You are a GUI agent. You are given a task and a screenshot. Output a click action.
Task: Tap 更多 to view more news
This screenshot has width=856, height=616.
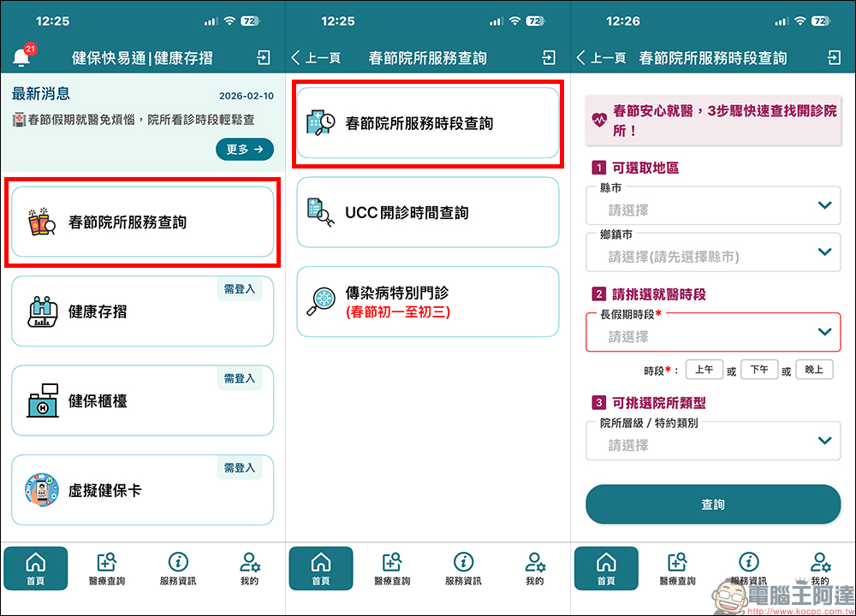pos(245,148)
